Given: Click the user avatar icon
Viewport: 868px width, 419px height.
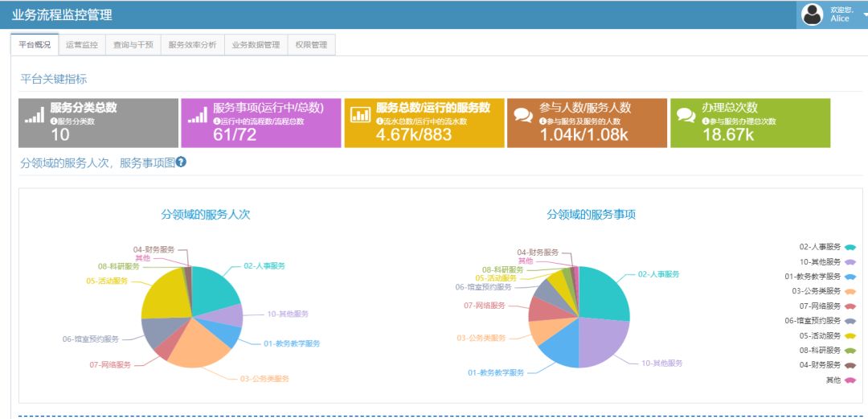Looking at the screenshot, I should [813, 14].
